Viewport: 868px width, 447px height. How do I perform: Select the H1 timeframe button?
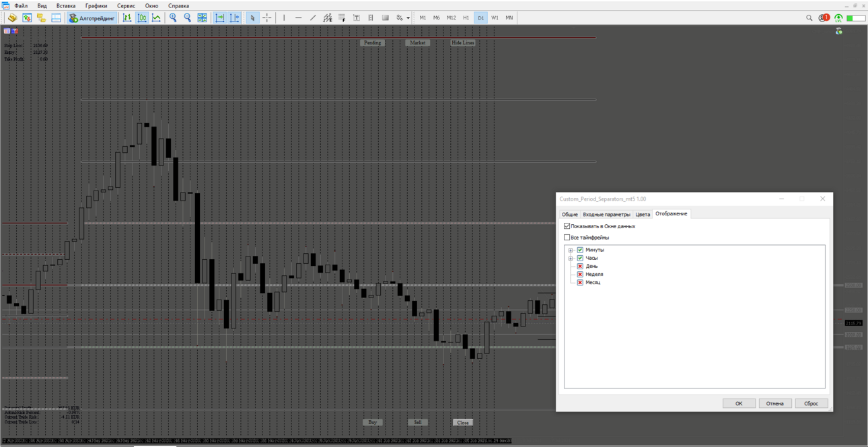466,18
